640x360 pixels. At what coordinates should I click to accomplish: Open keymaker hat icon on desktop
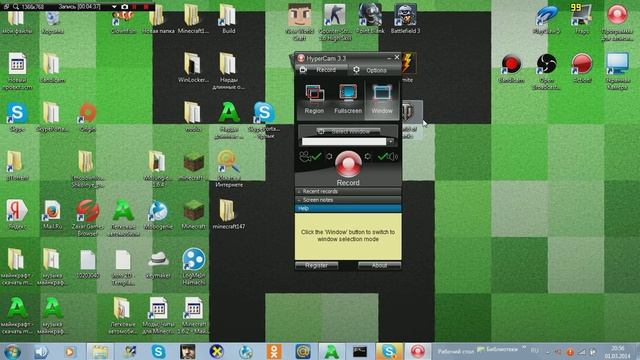click(158, 264)
